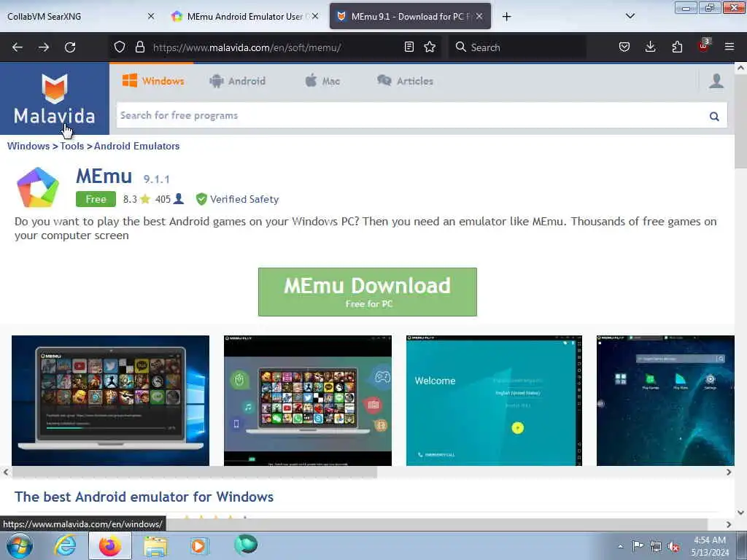Screen dimensions: 747x560
Task: Close the MEmu Android Emulator User tab
Action: click(x=315, y=16)
